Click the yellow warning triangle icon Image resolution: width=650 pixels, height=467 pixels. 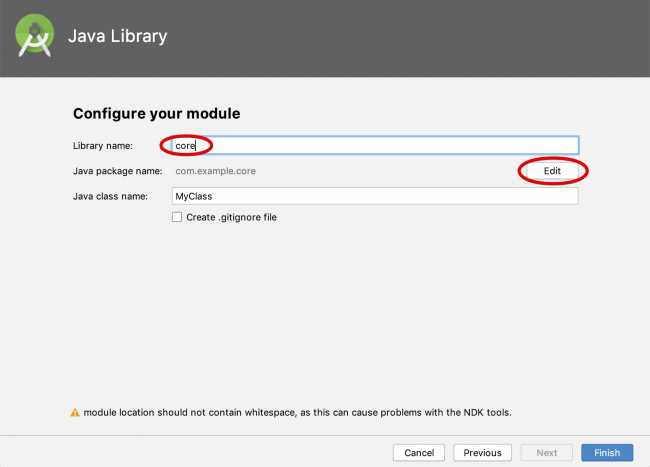point(75,413)
